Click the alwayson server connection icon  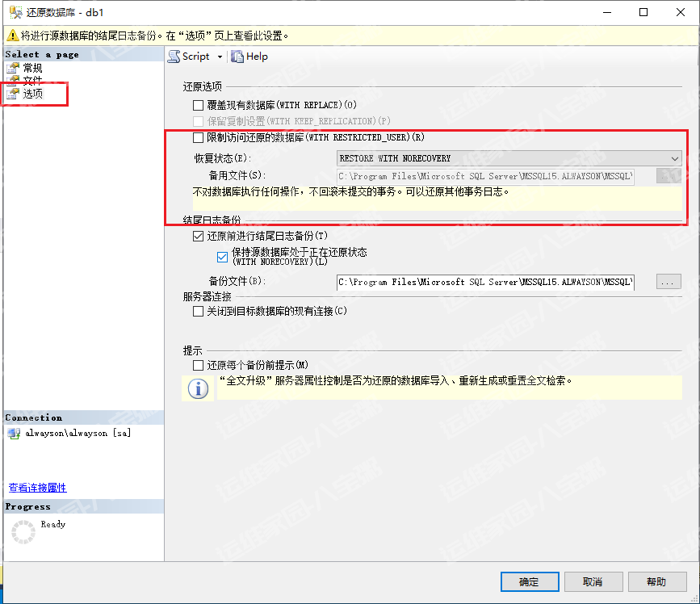tap(13, 434)
